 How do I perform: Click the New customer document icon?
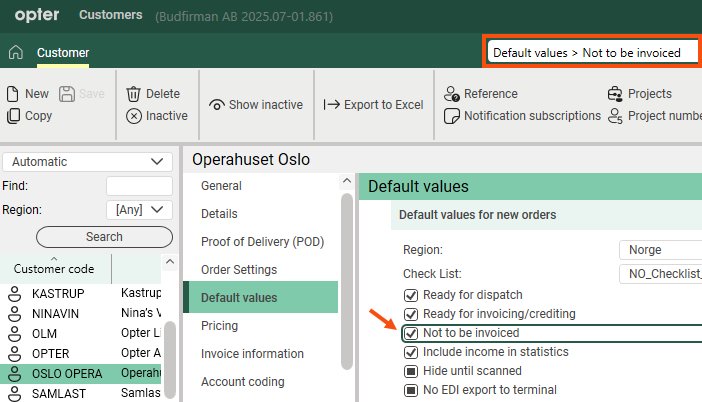(13, 94)
